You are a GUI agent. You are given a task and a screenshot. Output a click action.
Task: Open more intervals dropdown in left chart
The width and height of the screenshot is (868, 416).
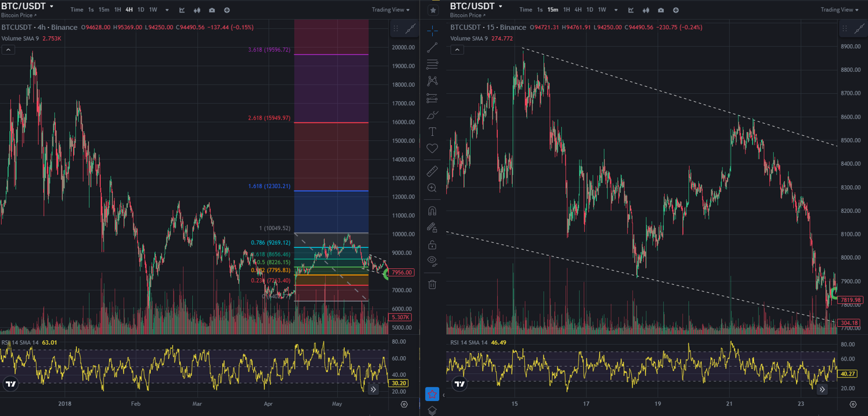pyautogui.click(x=167, y=10)
